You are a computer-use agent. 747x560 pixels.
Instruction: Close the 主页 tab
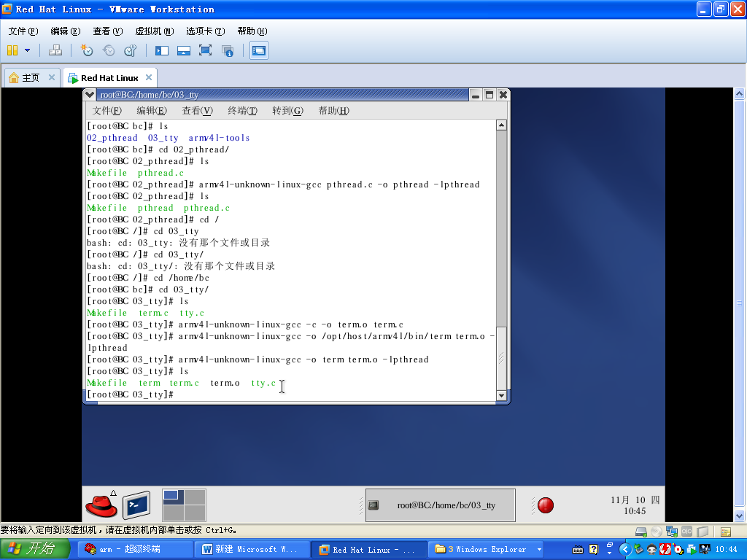(52, 77)
